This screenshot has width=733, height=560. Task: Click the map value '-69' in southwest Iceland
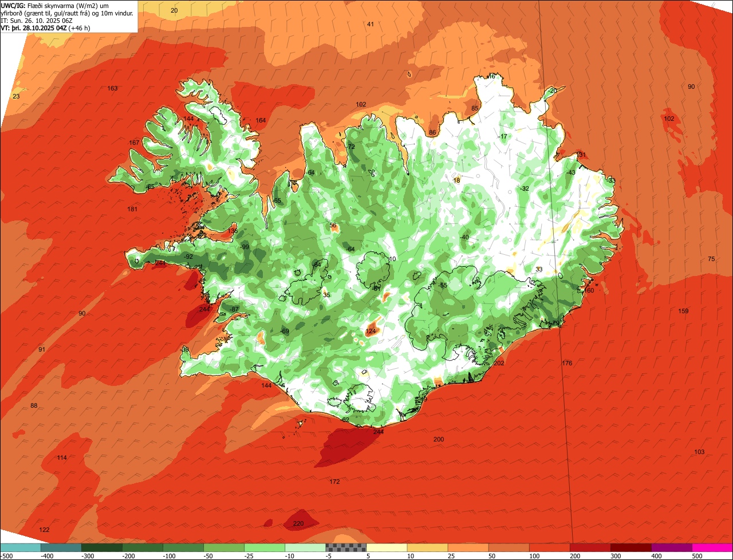click(x=285, y=332)
